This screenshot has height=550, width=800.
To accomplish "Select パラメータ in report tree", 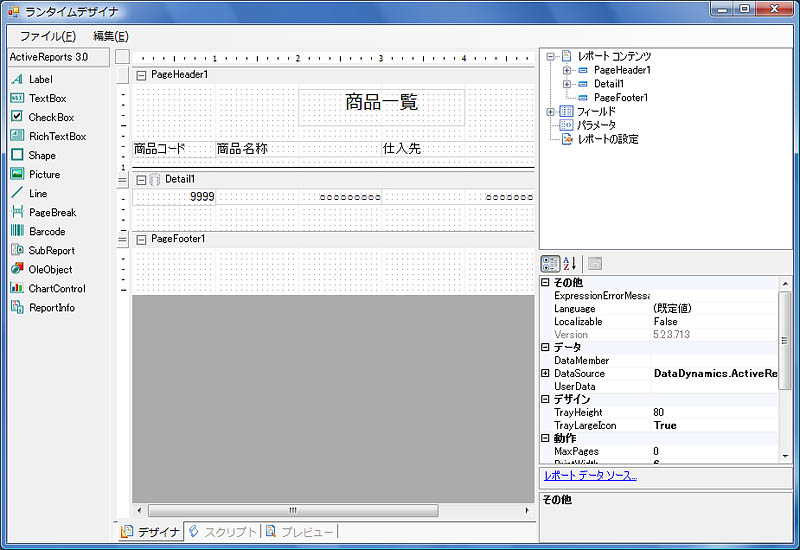I will pos(596,125).
